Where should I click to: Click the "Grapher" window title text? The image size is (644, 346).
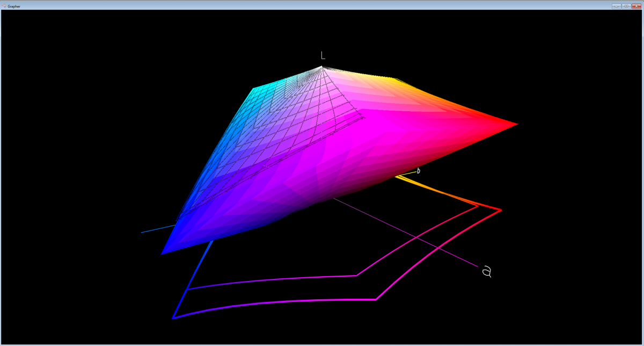click(x=14, y=5)
